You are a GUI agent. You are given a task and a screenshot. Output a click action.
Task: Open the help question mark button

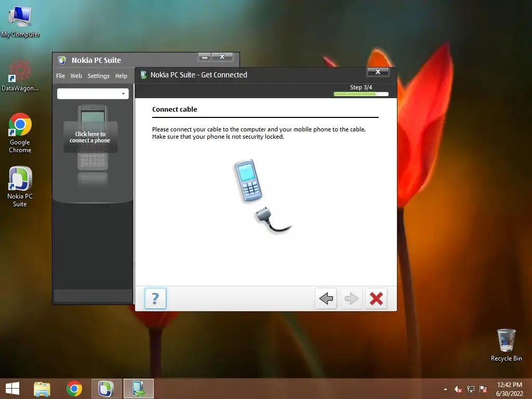pyautogui.click(x=155, y=299)
